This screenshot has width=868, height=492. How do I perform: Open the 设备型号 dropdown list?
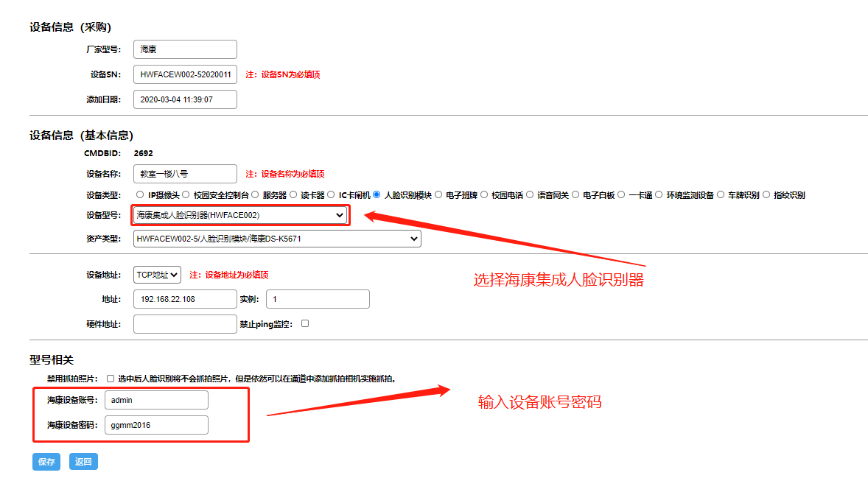tap(240, 215)
